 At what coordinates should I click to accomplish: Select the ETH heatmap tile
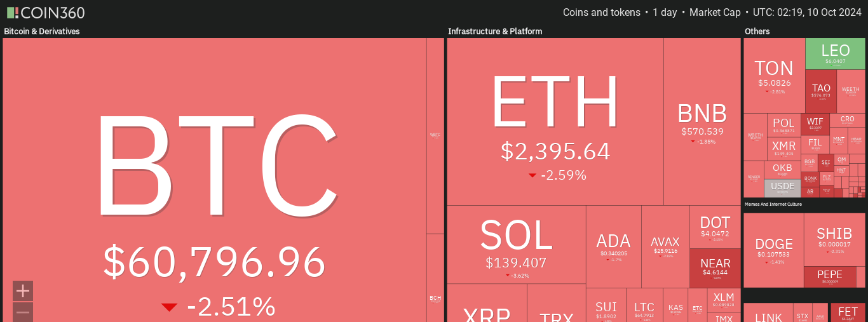click(x=555, y=121)
